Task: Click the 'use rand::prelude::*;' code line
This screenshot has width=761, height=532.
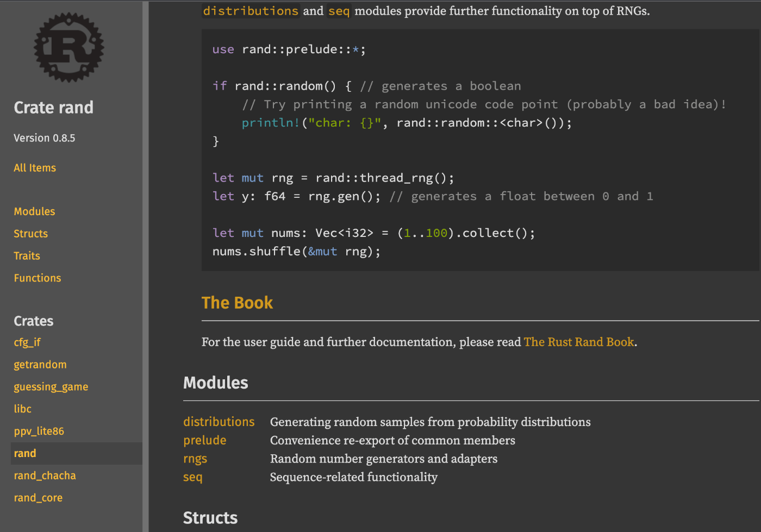Action: click(x=289, y=49)
